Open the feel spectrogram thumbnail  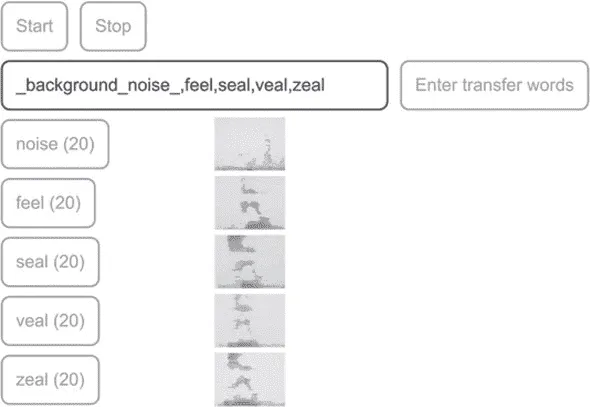point(250,203)
